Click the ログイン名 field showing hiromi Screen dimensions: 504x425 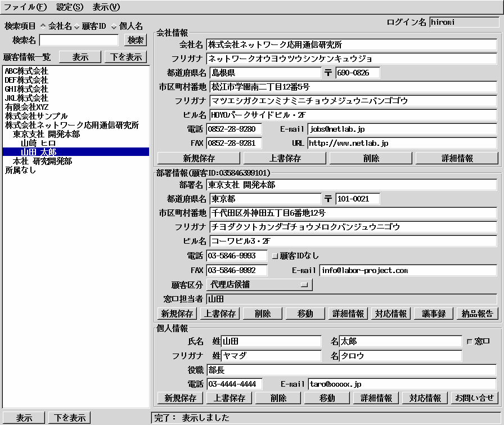[464, 22]
